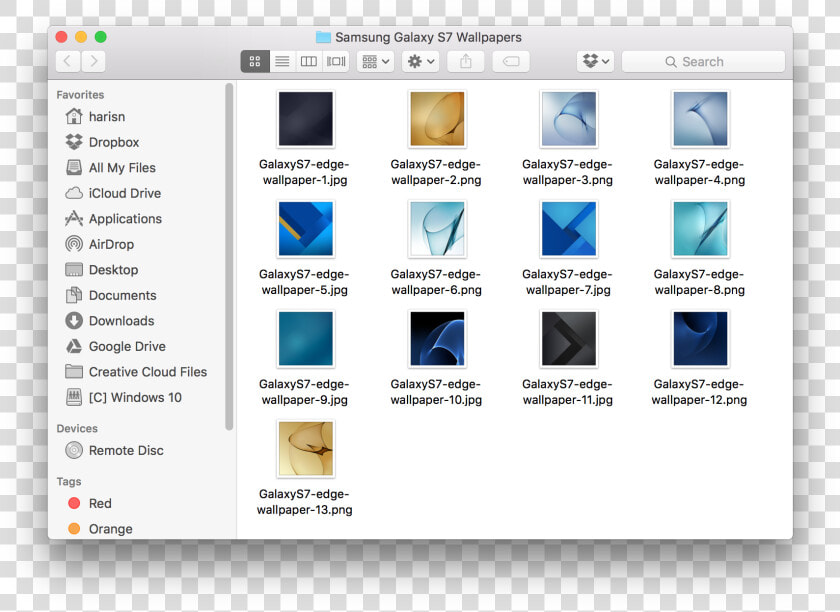840x612 pixels.
Task: Select GalaxyS7-edge-wallpaper-7.jpg thumbnail
Action: point(569,229)
